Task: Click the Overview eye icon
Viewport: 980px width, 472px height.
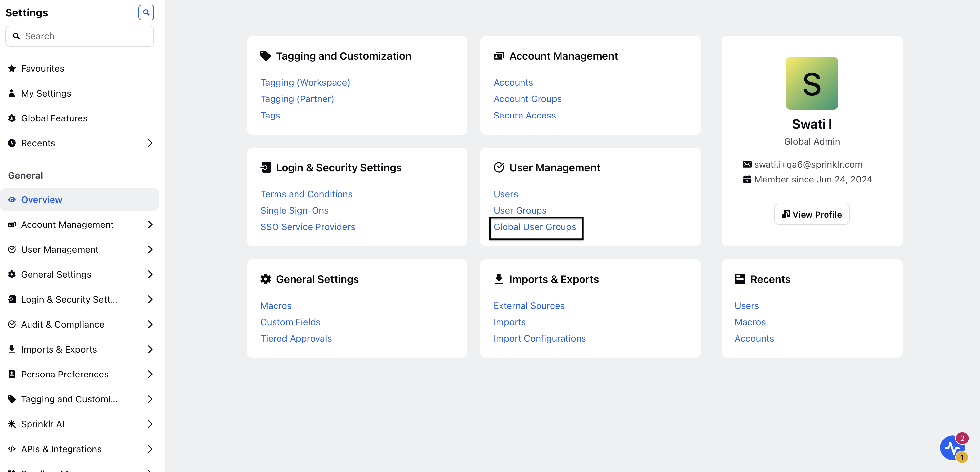Action: click(x=12, y=200)
